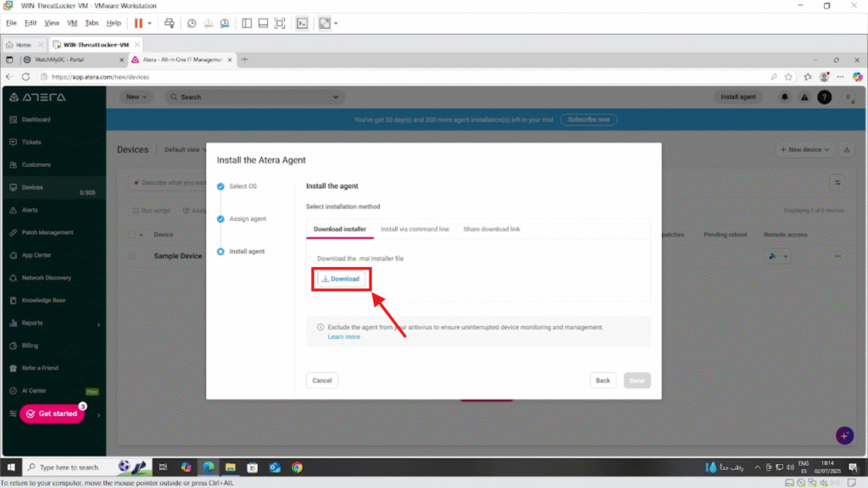
Task: Open AI Center in sidebar
Action: 34,391
